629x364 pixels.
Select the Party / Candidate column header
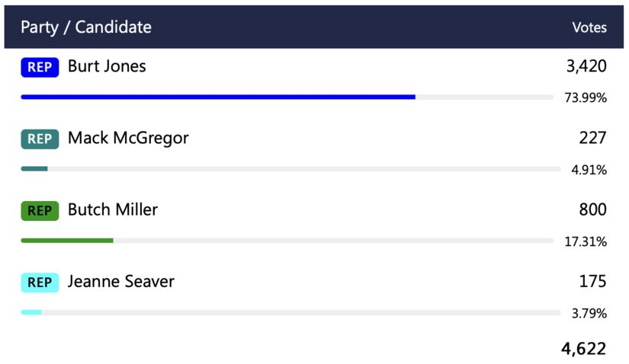click(86, 27)
